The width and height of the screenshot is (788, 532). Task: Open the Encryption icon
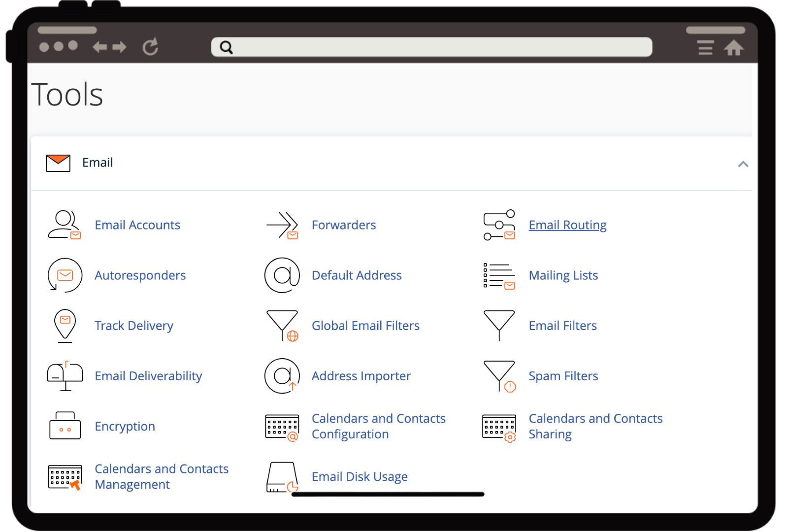65,426
